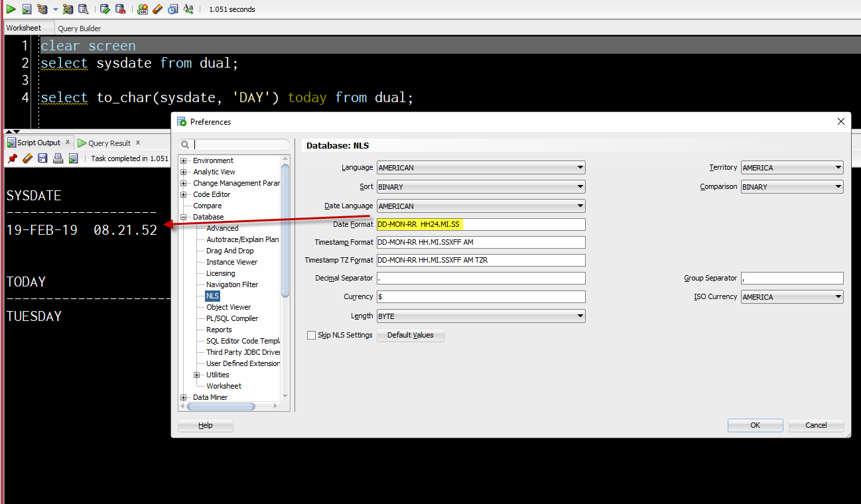The height and width of the screenshot is (504, 861).
Task: Open the Territory dropdown
Action: click(792, 168)
